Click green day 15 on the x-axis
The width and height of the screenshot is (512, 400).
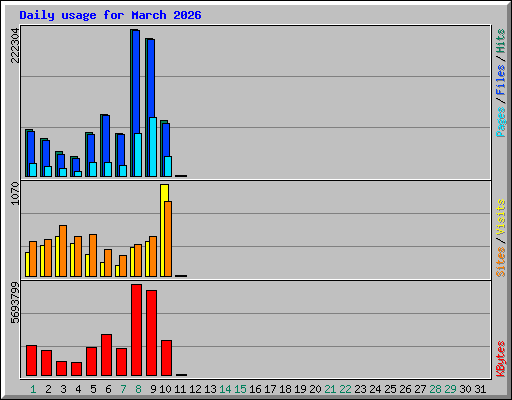[240, 389]
